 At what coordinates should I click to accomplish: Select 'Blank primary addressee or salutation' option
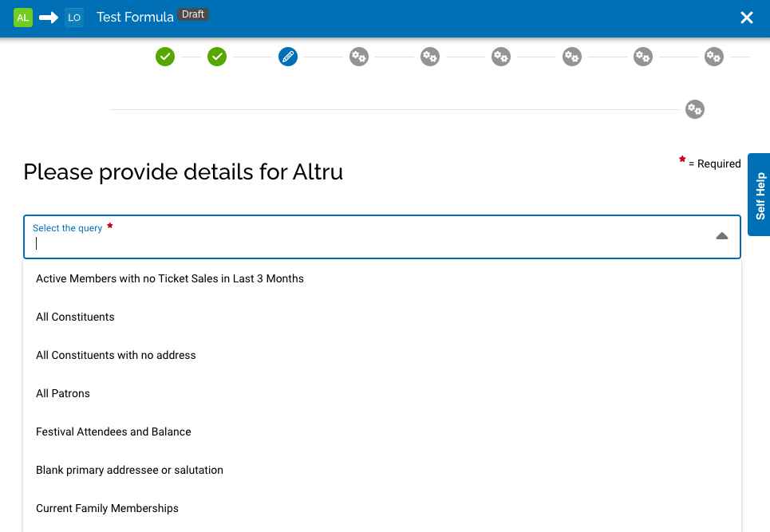tap(129, 470)
